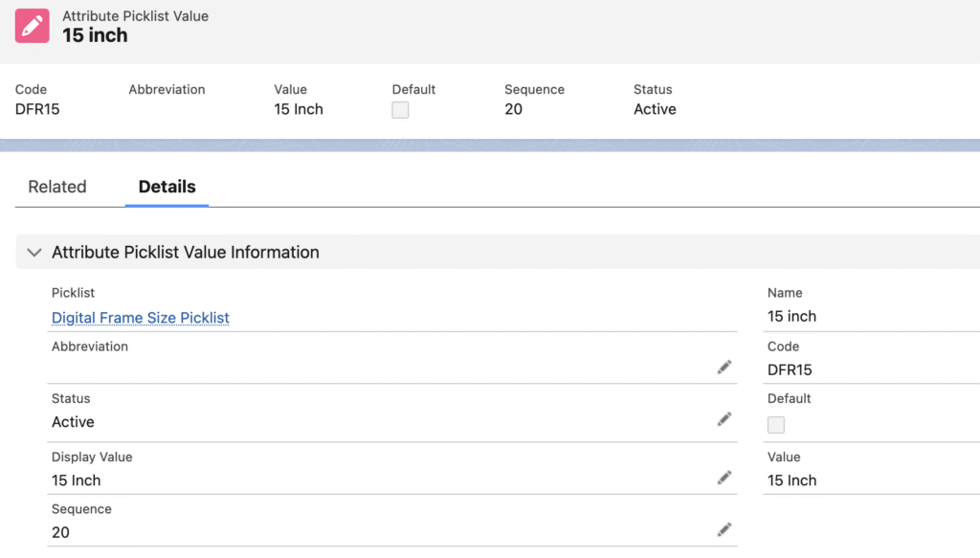Screen dimensions: 980x558
Task: Toggle the Default checkbox in the highlights header
Action: [400, 110]
